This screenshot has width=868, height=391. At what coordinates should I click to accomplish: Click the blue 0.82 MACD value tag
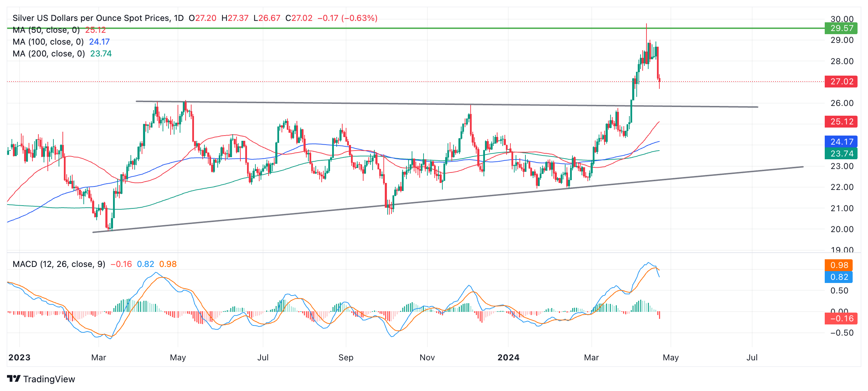tap(839, 277)
